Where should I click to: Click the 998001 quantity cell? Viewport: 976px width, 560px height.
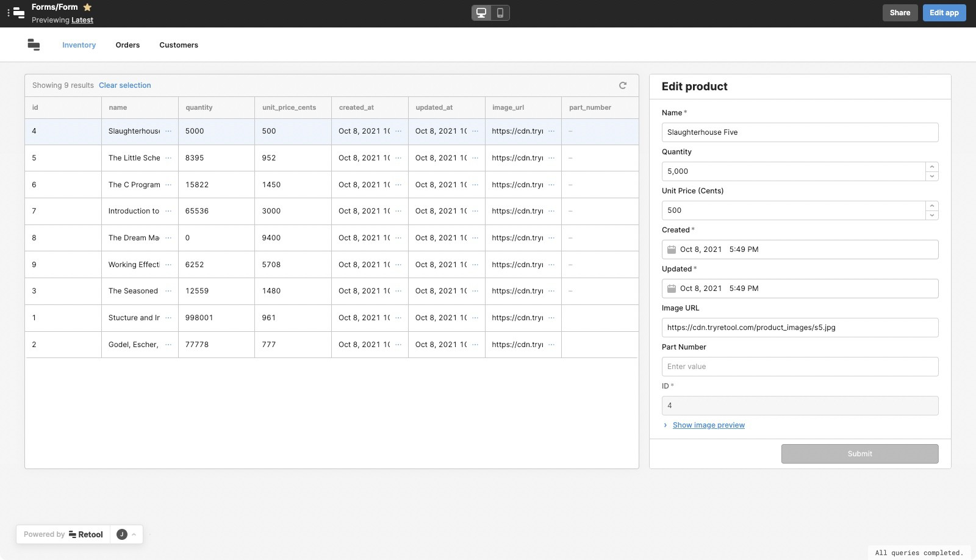tap(217, 318)
